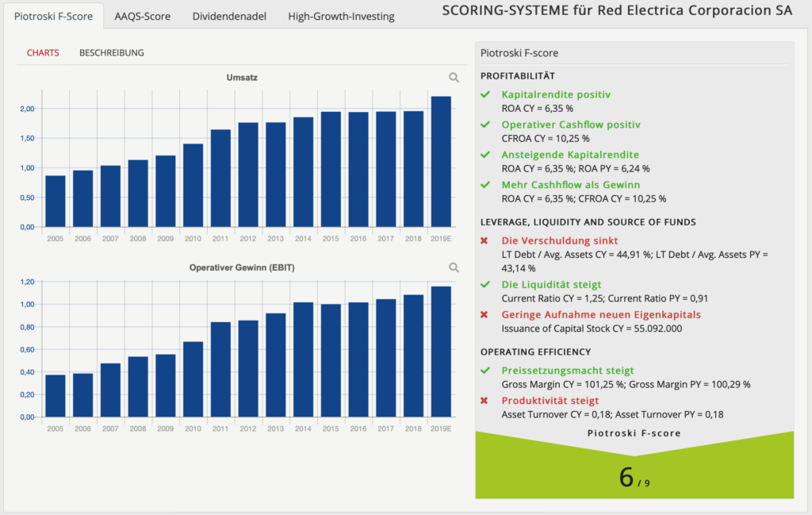Click the 2008 bar in EBIT chart

point(138,387)
